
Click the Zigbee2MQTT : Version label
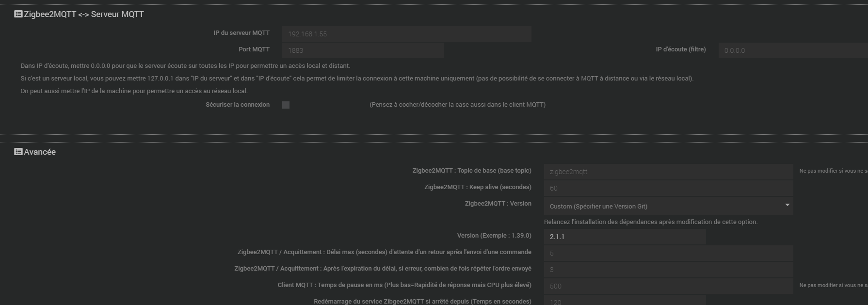point(498,204)
